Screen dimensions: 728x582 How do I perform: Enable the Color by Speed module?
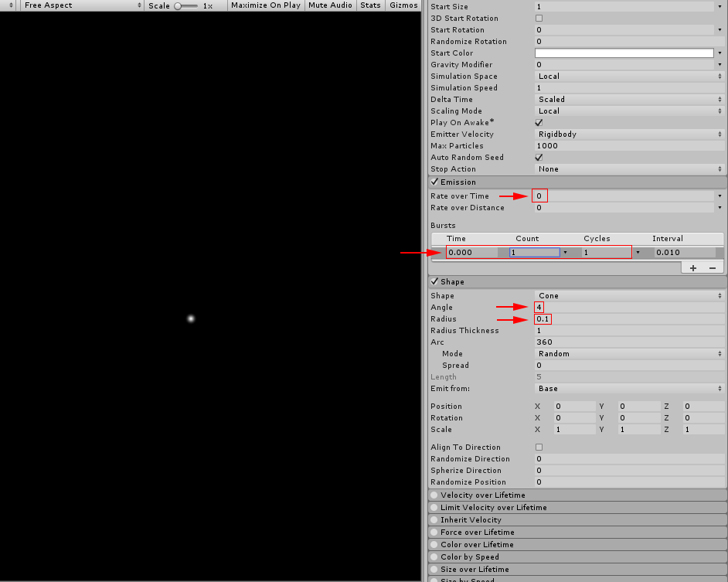[434, 557]
